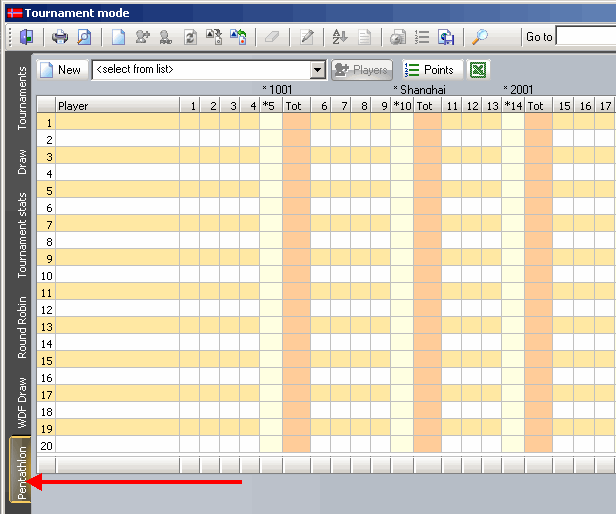The width and height of the screenshot is (616, 514).
Task: Open the Tournaments side tab
Action: (22, 99)
